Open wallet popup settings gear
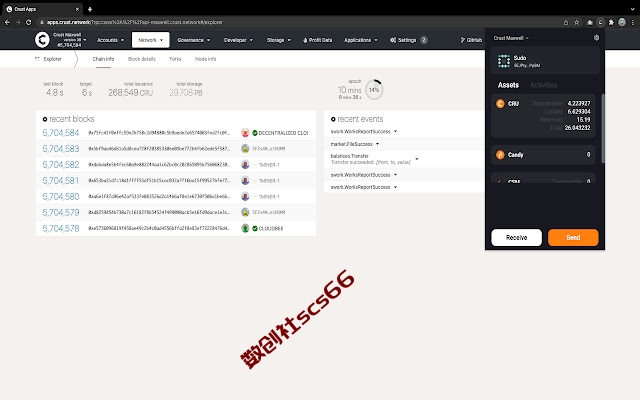The height and width of the screenshot is (400, 640). click(x=596, y=38)
